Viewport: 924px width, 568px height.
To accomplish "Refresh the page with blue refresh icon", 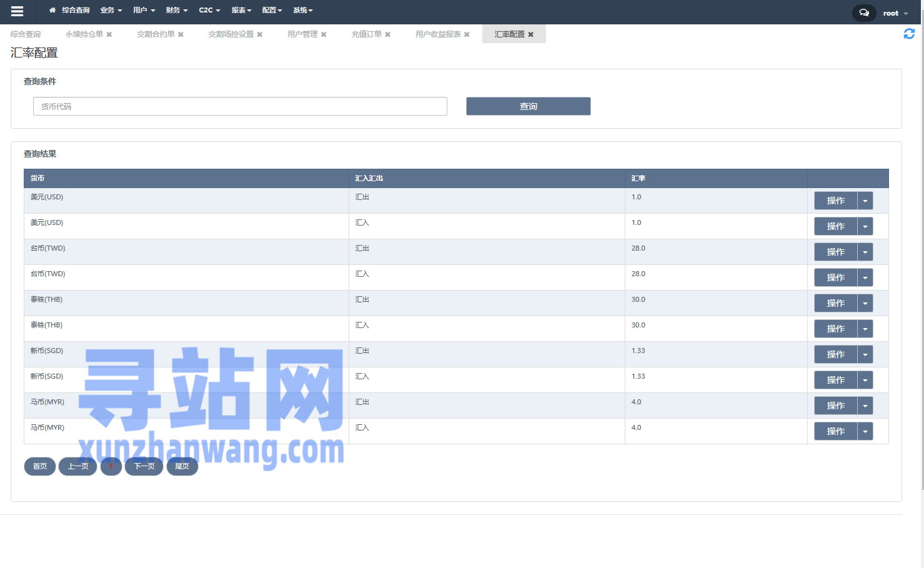I will [909, 34].
